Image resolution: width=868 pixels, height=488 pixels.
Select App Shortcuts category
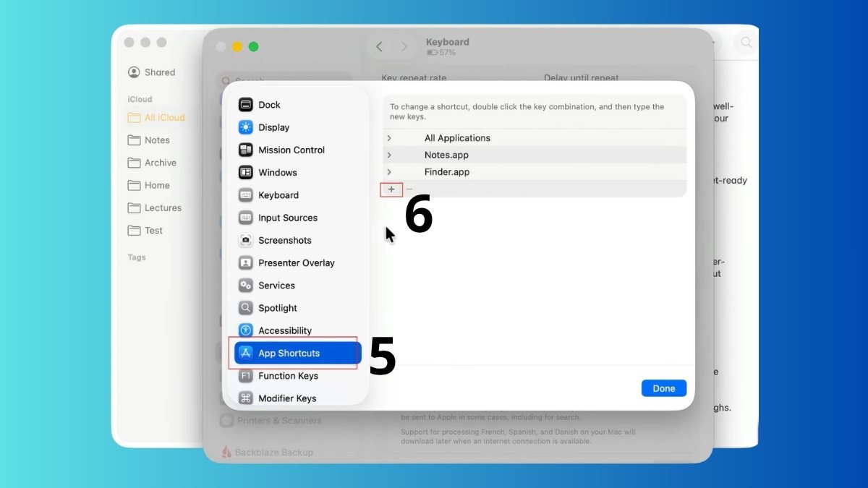(289, 353)
